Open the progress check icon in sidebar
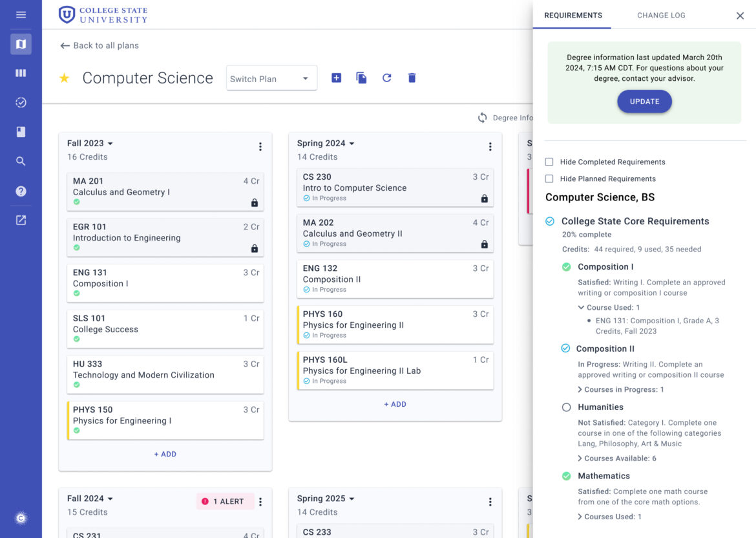 pos(21,102)
